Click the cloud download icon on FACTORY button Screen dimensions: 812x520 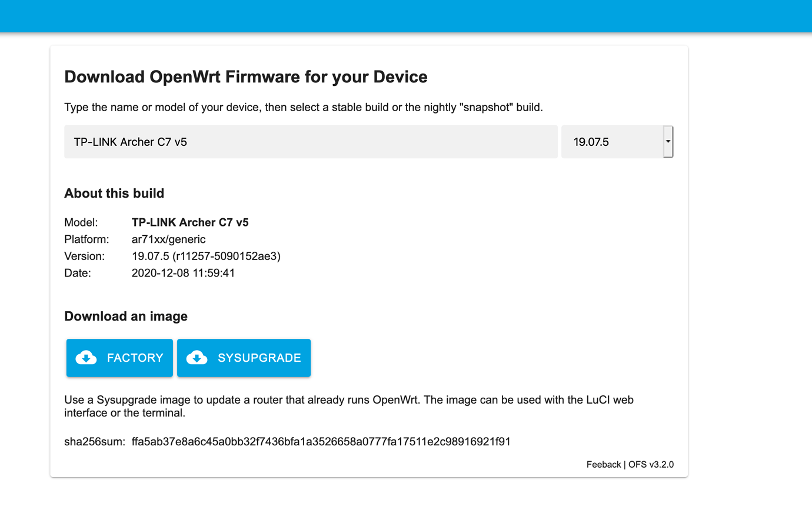[86, 358]
